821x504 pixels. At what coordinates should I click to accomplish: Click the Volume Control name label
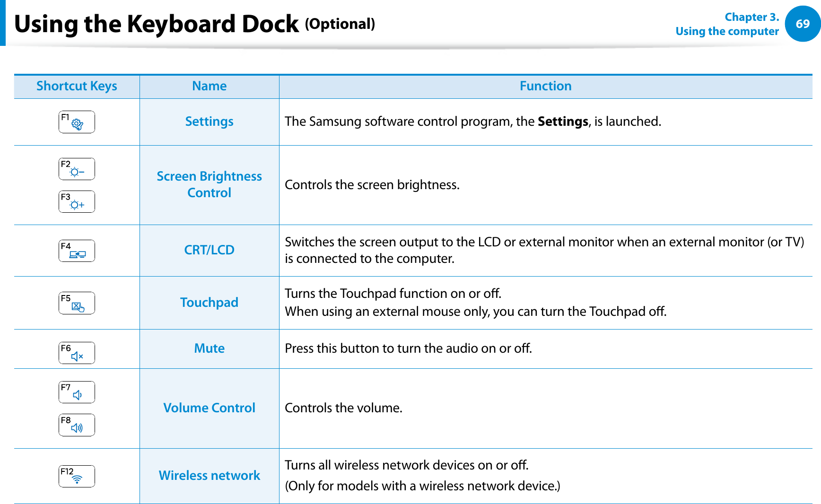point(209,408)
